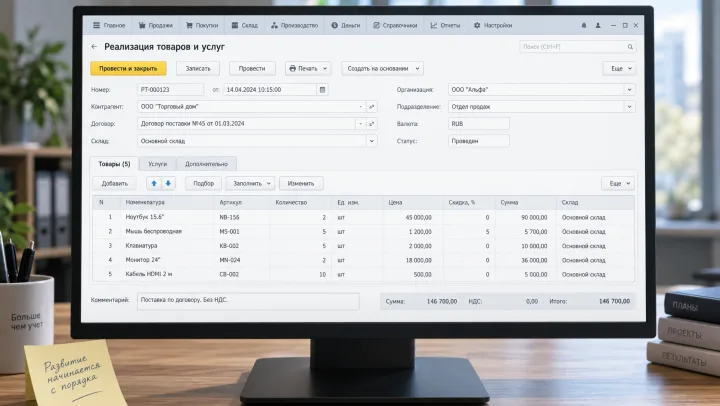The width and height of the screenshot is (720, 406).
Task: Click the Номер field PT-000123
Action: point(170,90)
